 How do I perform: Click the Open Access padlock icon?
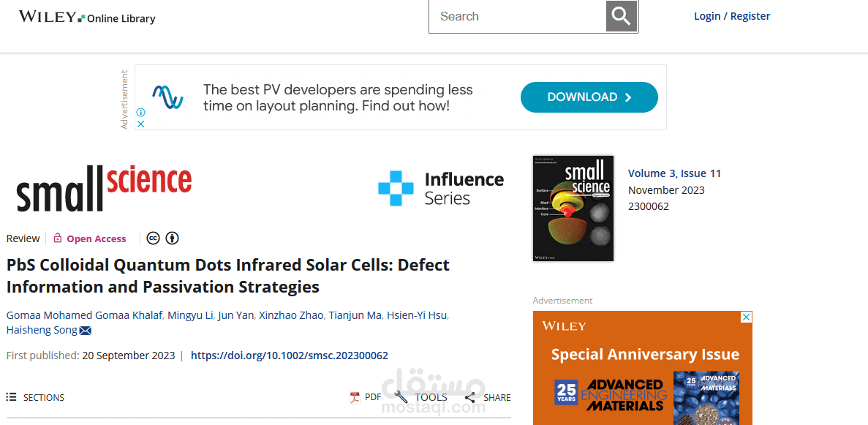pyautogui.click(x=56, y=238)
